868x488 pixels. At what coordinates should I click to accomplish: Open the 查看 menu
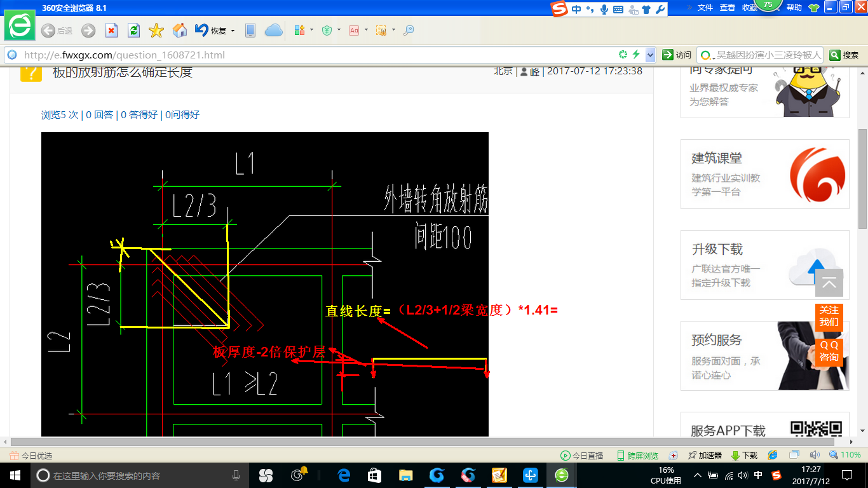[728, 8]
